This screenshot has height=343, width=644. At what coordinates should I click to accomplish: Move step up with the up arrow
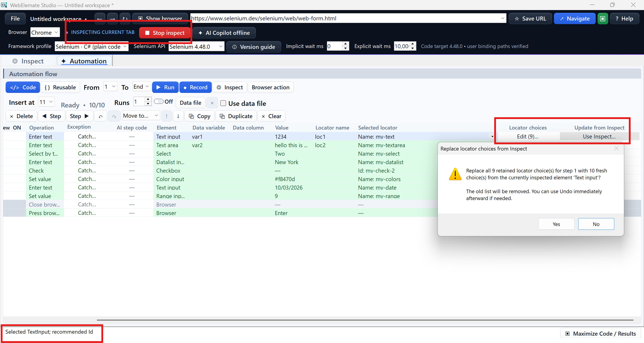[166, 116]
